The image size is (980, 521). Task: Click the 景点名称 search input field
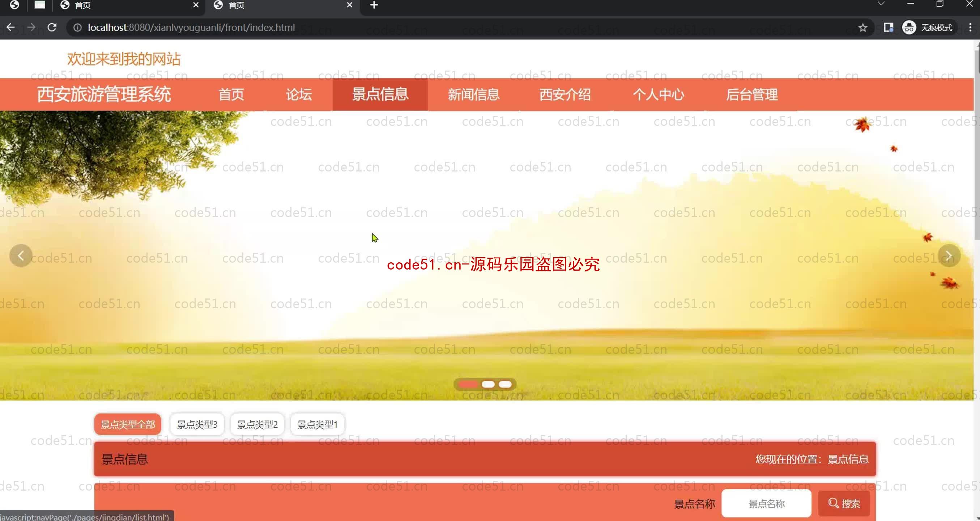click(767, 504)
